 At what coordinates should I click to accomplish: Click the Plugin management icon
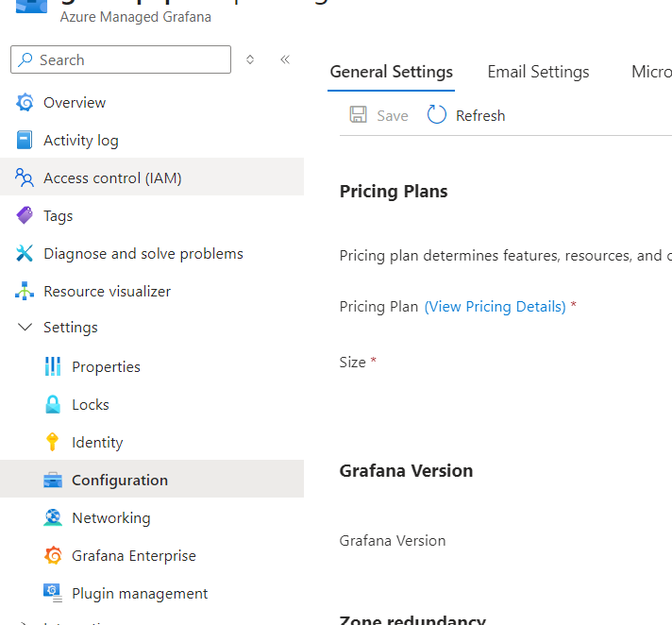tap(53, 594)
